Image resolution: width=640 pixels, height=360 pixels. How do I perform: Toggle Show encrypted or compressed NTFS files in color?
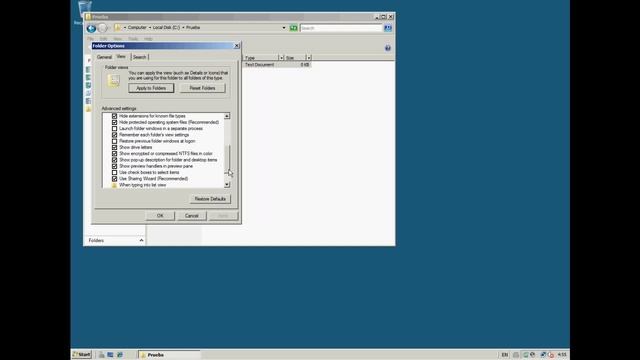click(x=114, y=153)
